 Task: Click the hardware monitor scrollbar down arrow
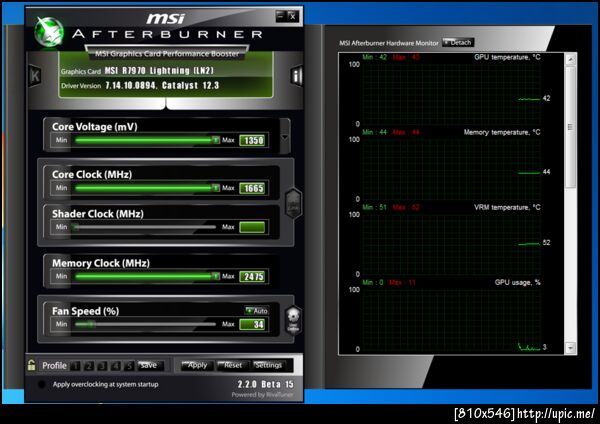pos(571,348)
